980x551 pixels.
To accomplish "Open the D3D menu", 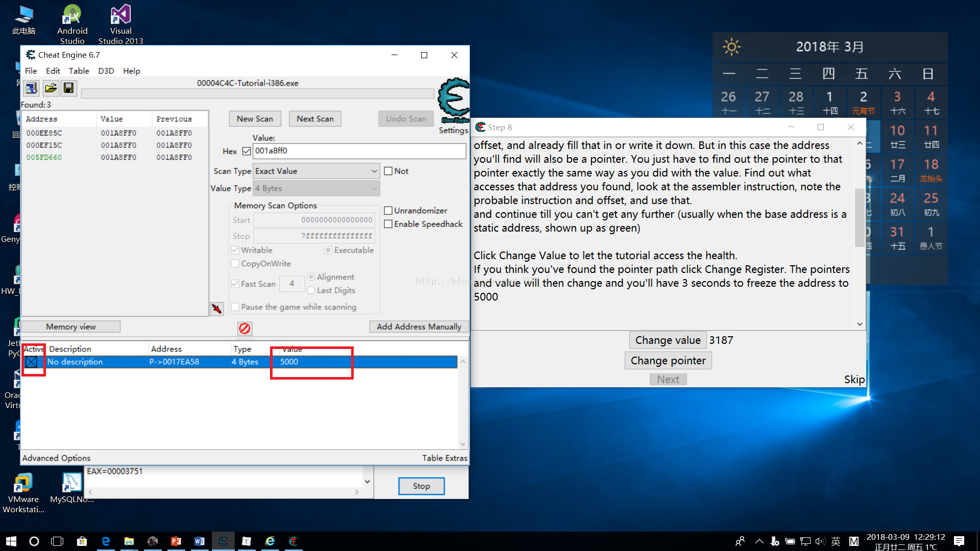I will [x=106, y=71].
